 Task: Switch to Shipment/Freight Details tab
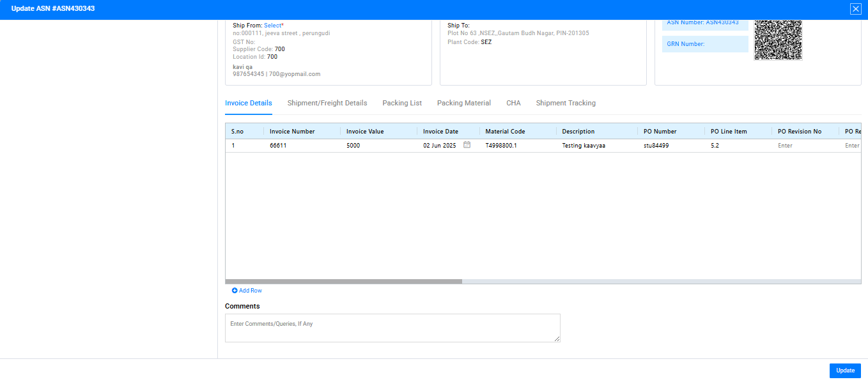(x=327, y=103)
